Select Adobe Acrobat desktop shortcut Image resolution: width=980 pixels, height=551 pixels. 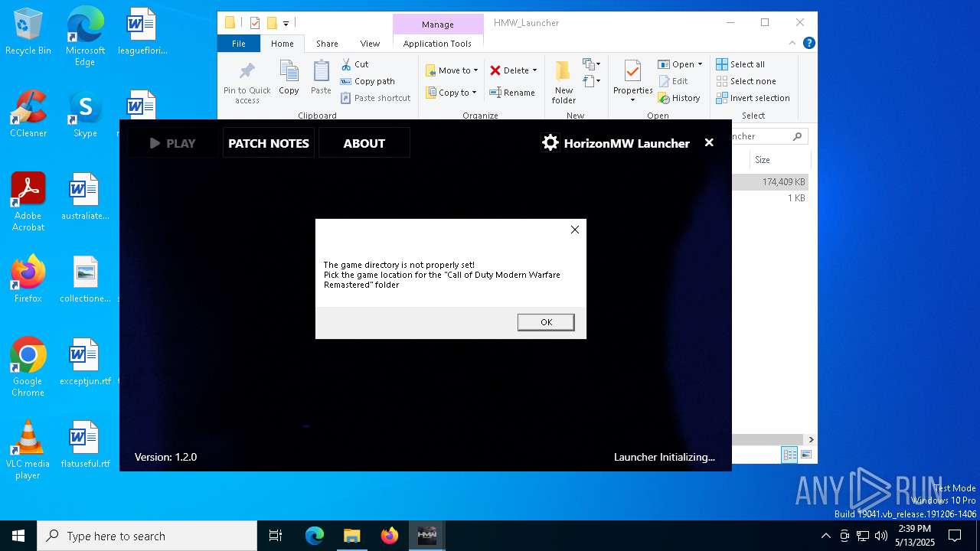(x=28, y=202)
